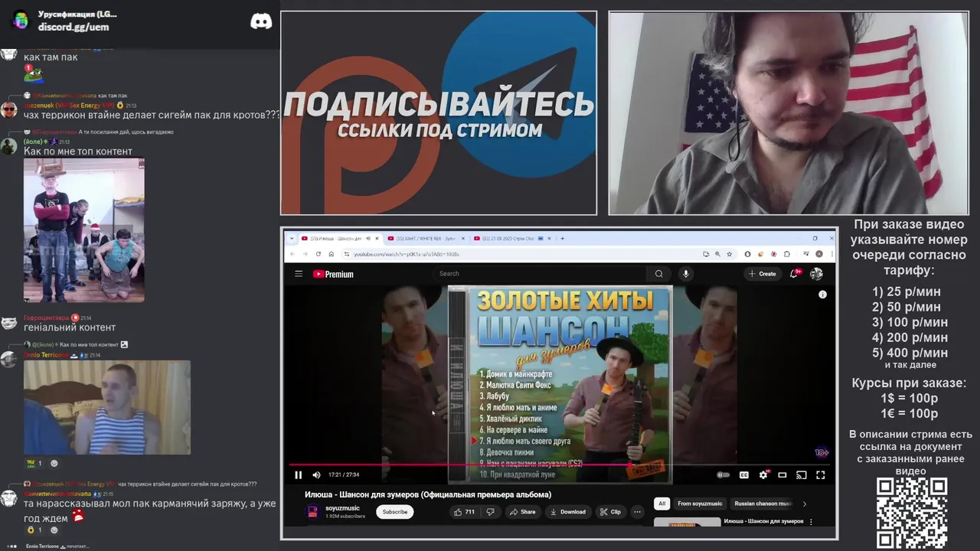Go to YouTube Premium home logo
980x551 pixels.
pos(333,274)
